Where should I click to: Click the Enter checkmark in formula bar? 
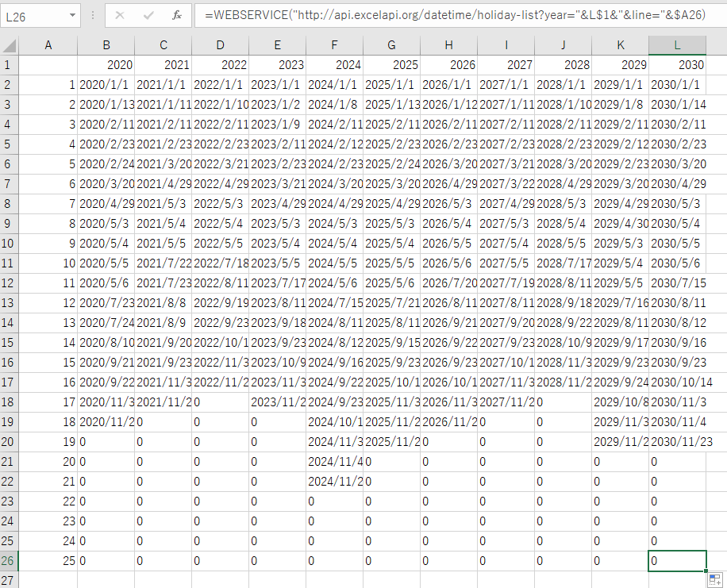click(148, 15)
